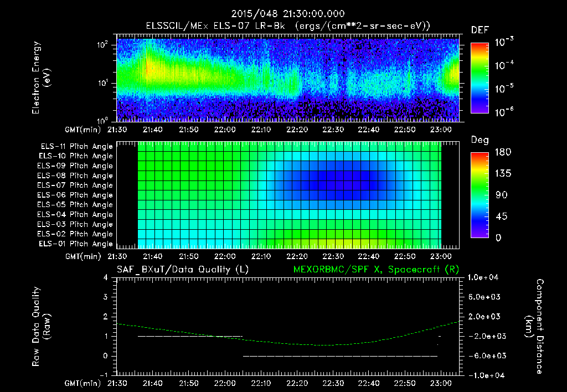Select the ELS-02 Pitch Angle row label
Viewport: 567px width, 392px height.
coord(75,234)
